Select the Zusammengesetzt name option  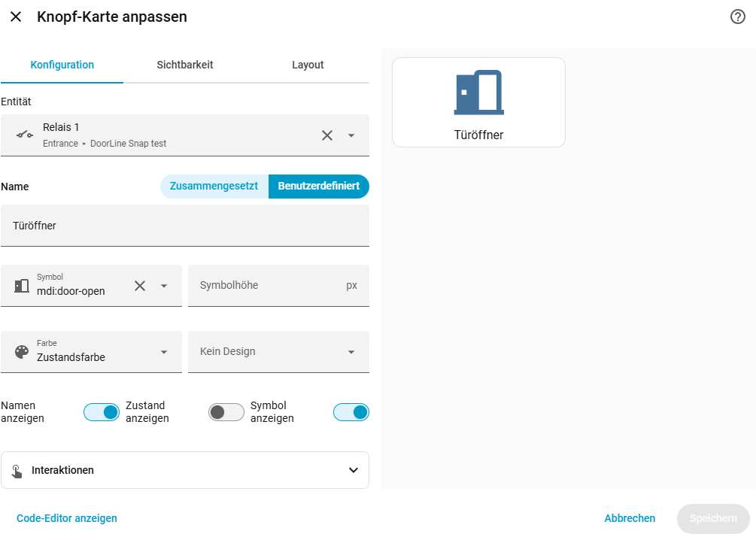[x=214, y=186]
